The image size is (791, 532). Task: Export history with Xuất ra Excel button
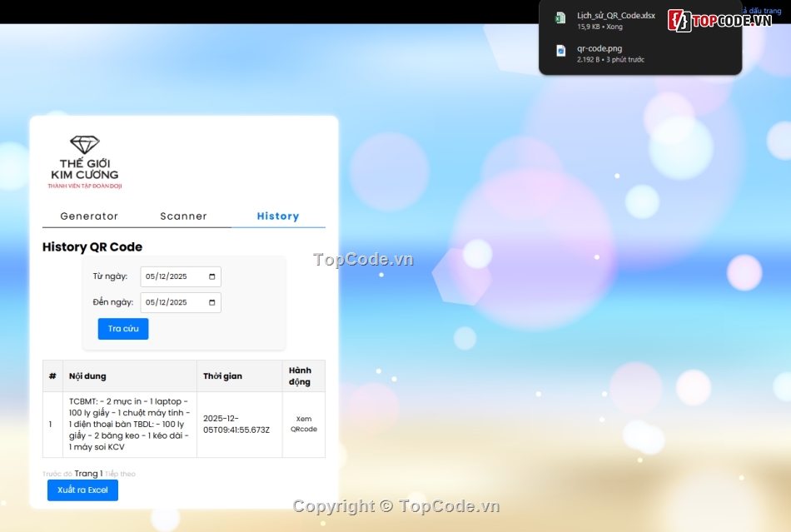coord(82,490)
